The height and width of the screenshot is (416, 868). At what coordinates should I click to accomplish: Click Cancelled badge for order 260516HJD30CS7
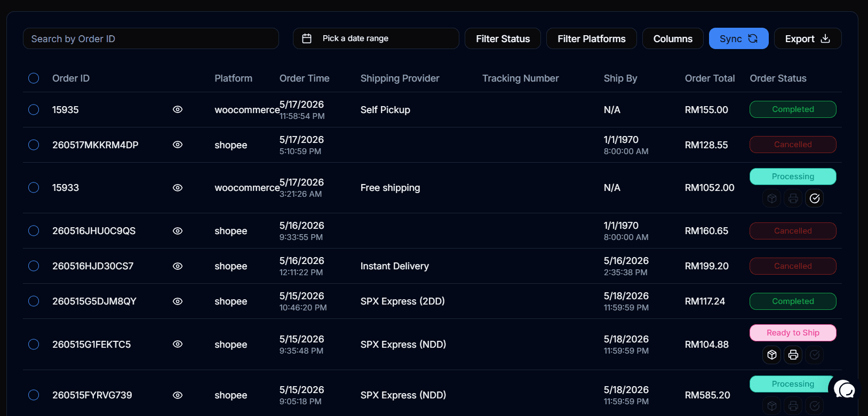click(793, 266)
